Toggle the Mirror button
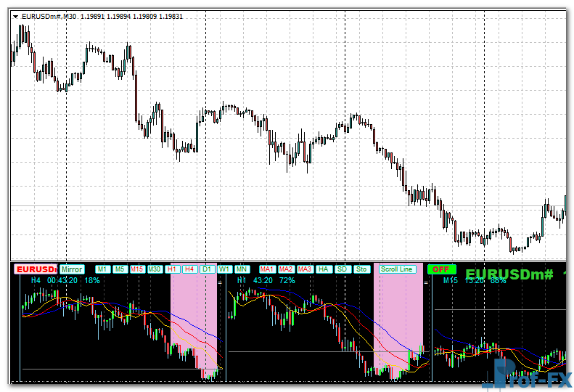The height and width of the screenshot is (392, 574). [72, 269]
